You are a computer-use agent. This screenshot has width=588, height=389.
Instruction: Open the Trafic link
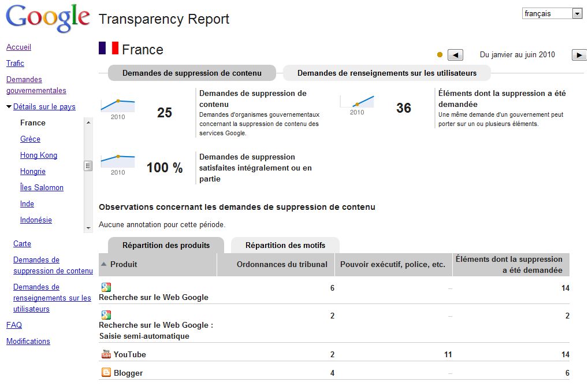pyautogui.click(x=15, y=64)
